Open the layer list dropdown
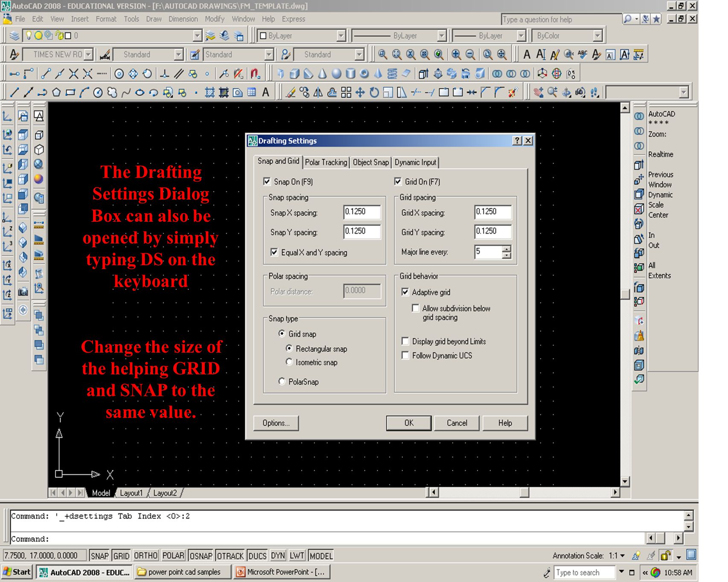Screen dimensions: 728x582 (197, 36)
